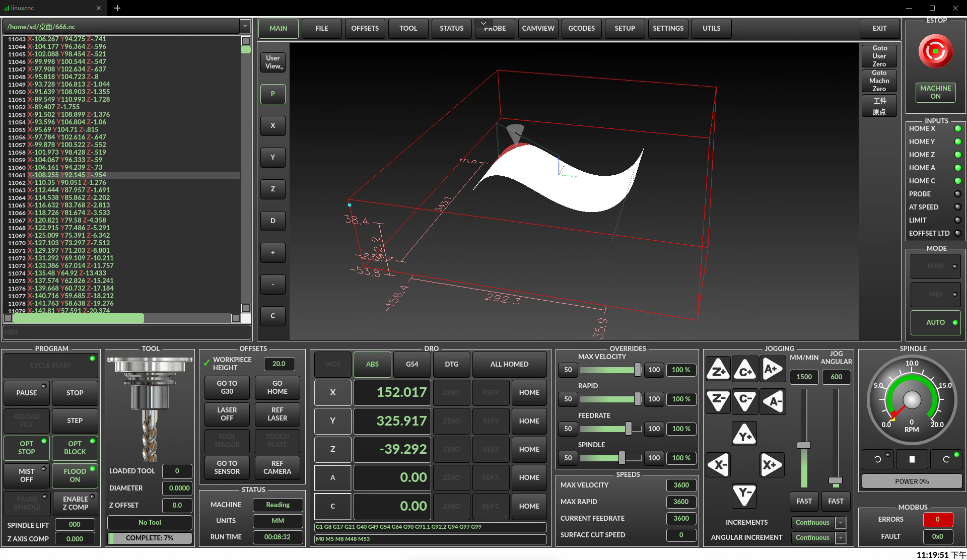This screenshot has height=560, width=967.
Task: Adjust the Feedrate override slider
Action: [x=628, y=429]
